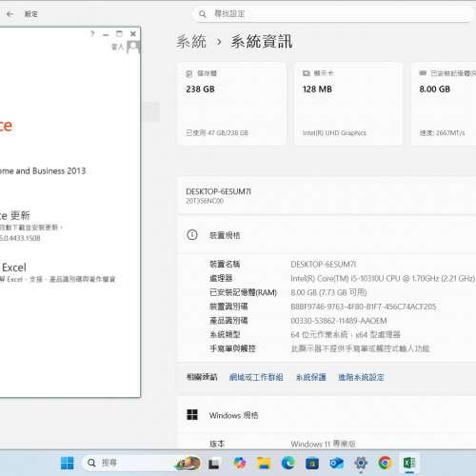The width and height of the screenshot is (476, 476).
Task: Collapse the 裝置規格 section header
Action: (x=327, y=235)
